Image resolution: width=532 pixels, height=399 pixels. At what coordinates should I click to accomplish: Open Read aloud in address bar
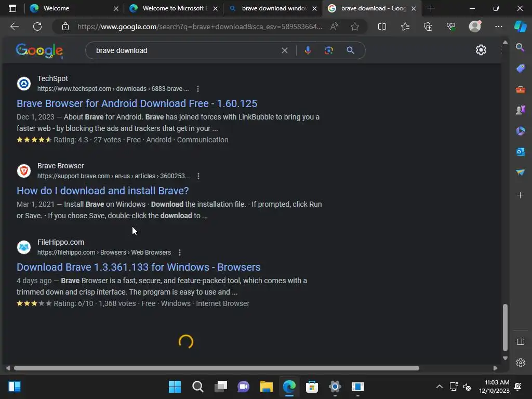334,26
